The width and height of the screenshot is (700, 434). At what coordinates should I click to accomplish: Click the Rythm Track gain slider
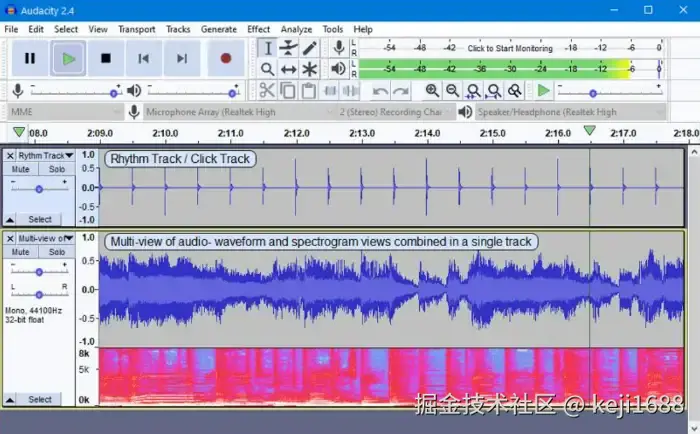click(x=39, y=188)
